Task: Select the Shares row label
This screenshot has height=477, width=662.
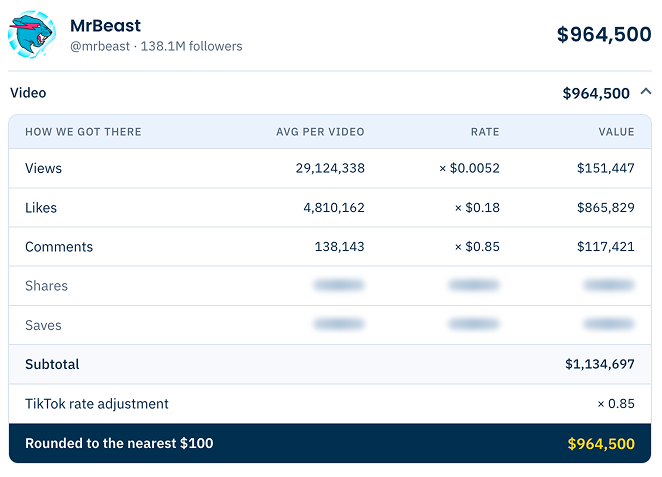Action: pyautogui.click(x=46, y=286)
